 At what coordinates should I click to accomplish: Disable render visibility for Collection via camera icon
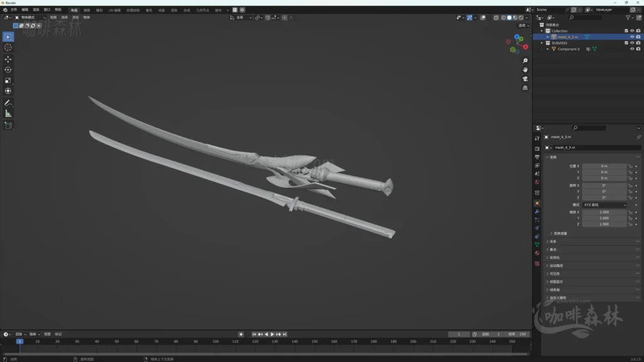point(638,31)
